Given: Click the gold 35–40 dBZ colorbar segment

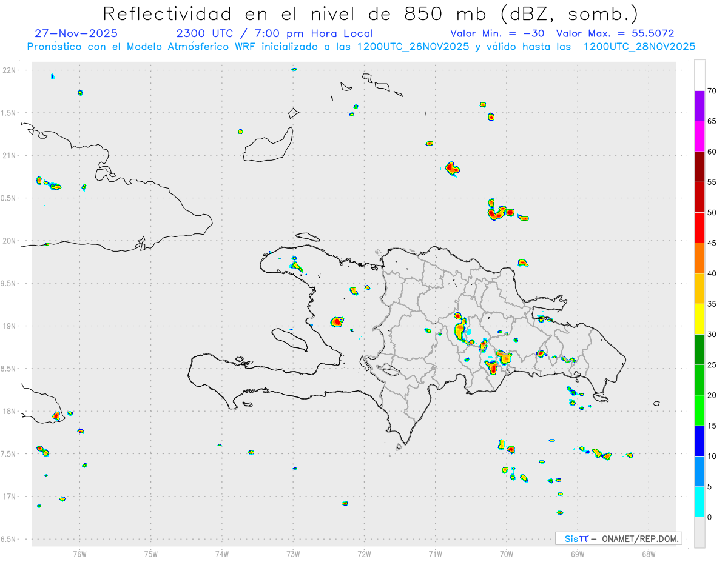Looking at the screenshot, I should pyautogui.click(x=699, y=289).
